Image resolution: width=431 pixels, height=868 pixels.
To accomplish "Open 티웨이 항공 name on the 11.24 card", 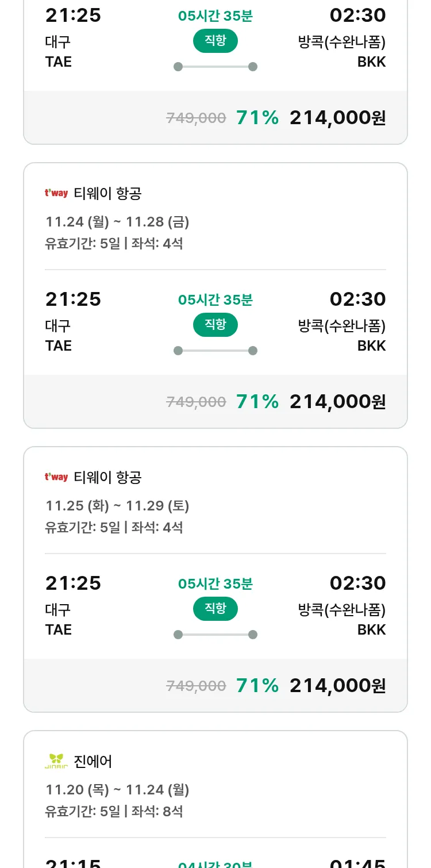I will point(107,194).
